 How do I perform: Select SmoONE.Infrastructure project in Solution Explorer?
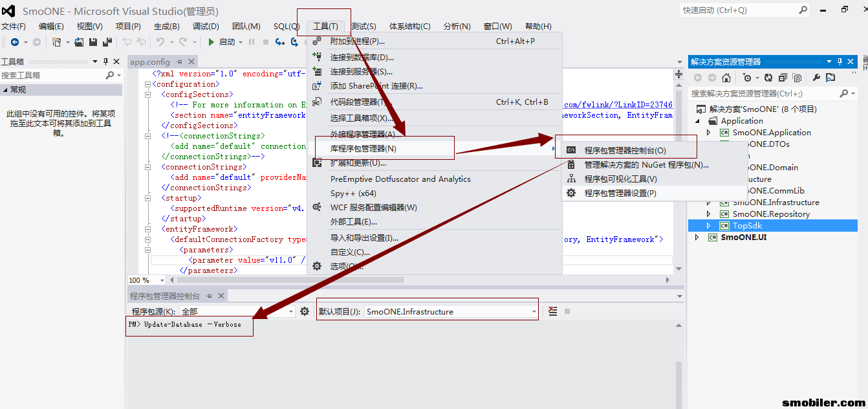point(776,203)
